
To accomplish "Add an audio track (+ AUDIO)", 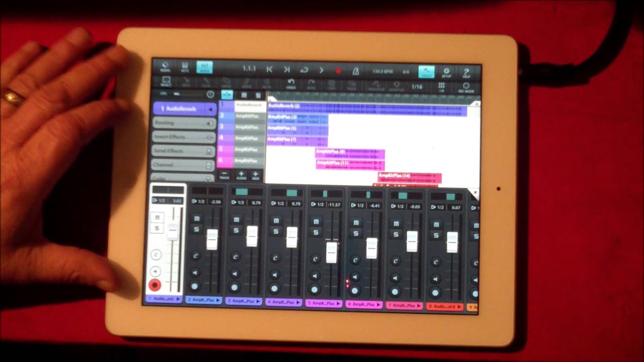I will pyautogui.click(x=241, y=175).
